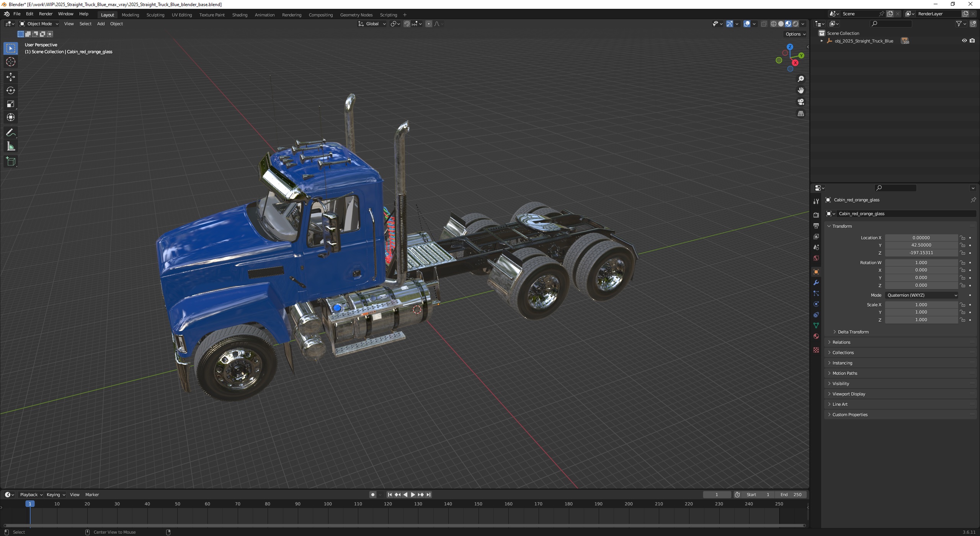Select the Add Cube tool
The height and width of the screenshot is (536, 980).
[x=11, y=162]
